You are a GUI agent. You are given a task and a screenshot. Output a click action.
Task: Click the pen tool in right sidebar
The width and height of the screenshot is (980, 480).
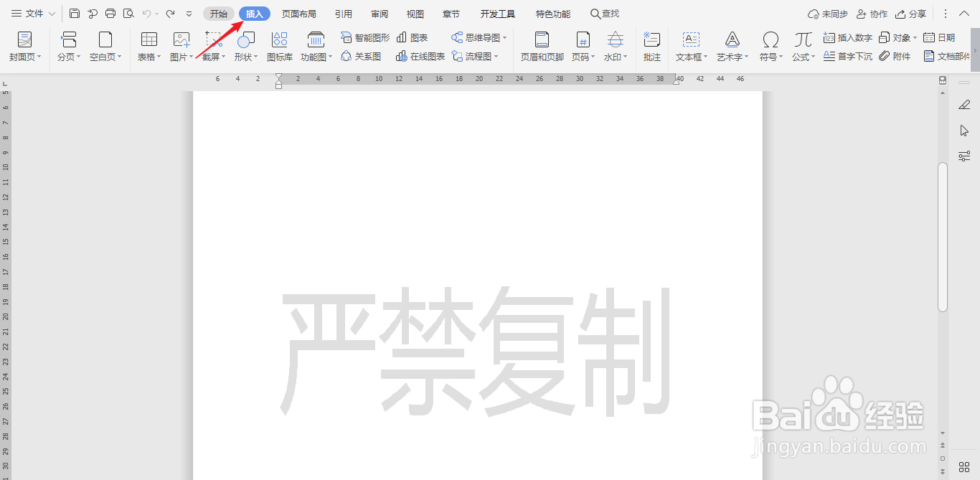coord(964,105)
